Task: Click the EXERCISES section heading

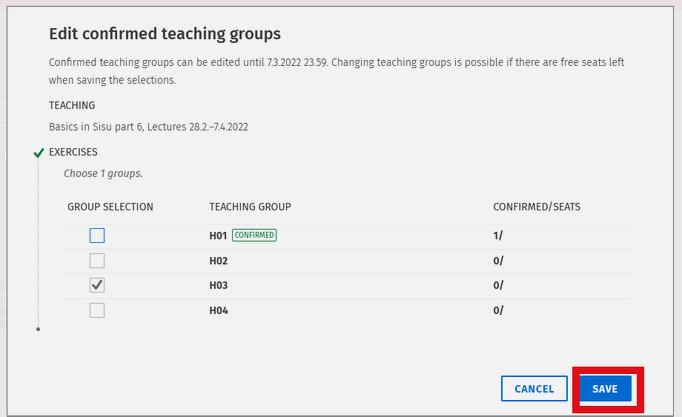Action: (x=73, y=152)
